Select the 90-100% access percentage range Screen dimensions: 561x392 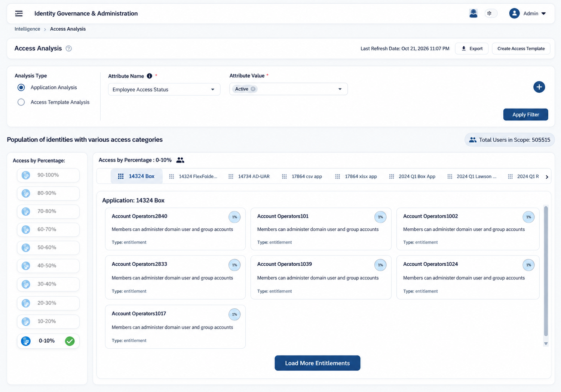(x=48, y=175)
